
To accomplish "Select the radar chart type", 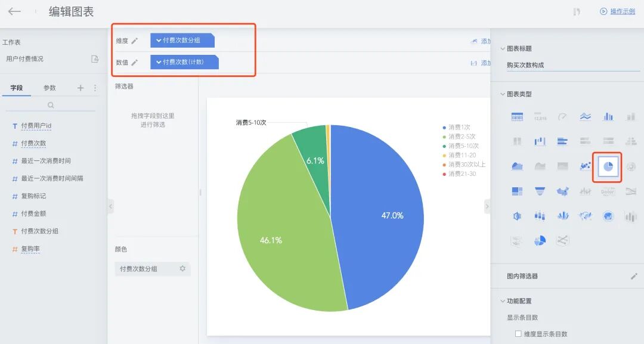I will click(x=517, y=216).
